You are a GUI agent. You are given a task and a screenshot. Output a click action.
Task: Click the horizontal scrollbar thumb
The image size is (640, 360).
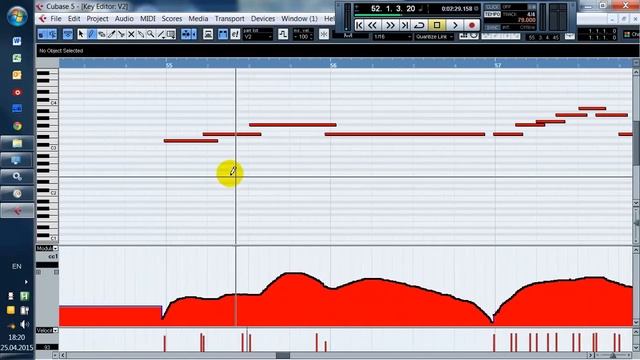(x=283, y=356)
